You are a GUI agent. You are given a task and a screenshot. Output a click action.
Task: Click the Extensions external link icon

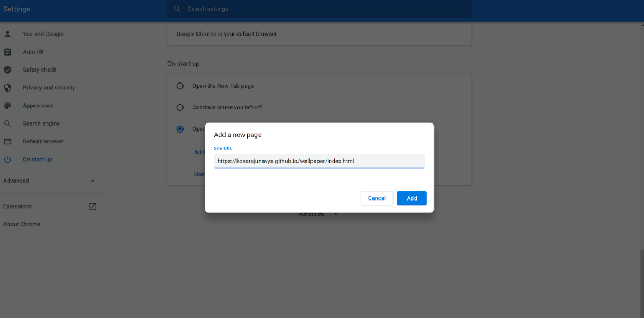(x=92, y=206)
